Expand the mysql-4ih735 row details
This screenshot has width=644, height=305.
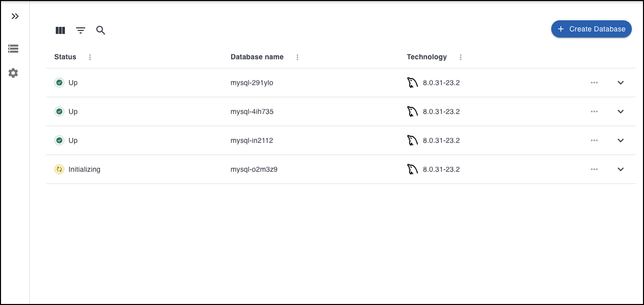(621, 111)
